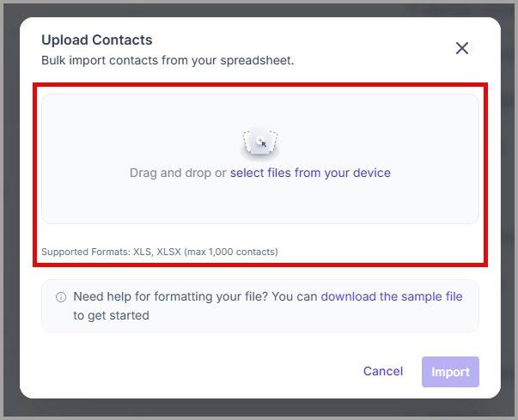The height and width of the screenshot is (420, 518).
Task: Click the "Drag and drop or" text
Action: (178, 173)
